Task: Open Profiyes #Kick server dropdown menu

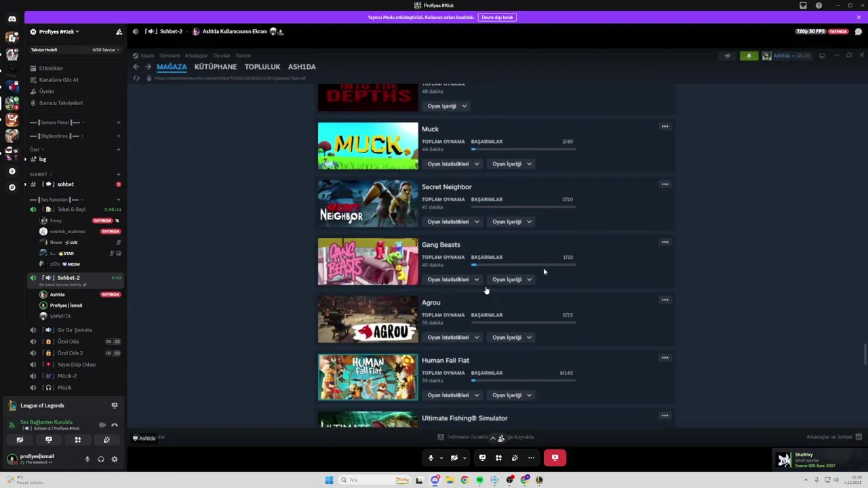Action: 58,32
